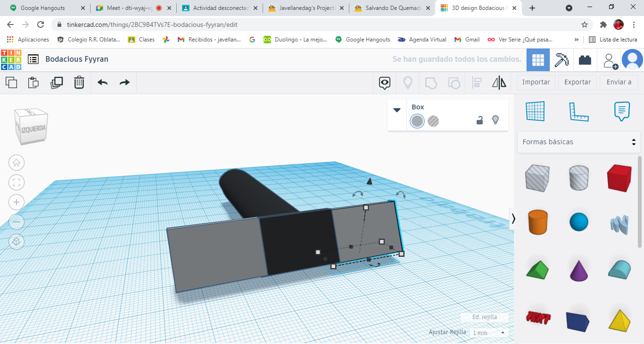Delete selected shape with trash icon
644x344 pixels.
pyautogui.click(x=79, y=82)
